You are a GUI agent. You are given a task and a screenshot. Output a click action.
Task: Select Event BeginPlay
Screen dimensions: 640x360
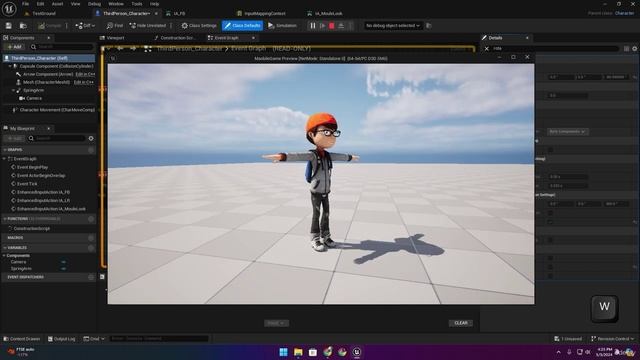32,167
